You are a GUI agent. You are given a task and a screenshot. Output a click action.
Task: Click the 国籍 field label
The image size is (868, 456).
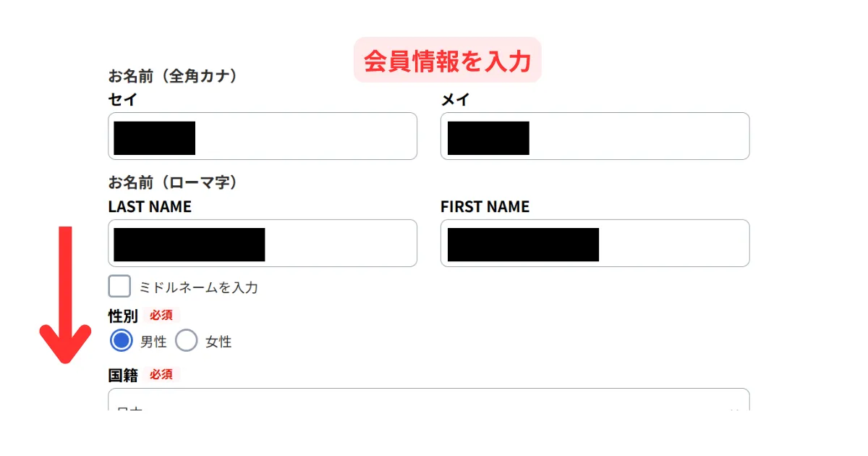coord(123,375)
